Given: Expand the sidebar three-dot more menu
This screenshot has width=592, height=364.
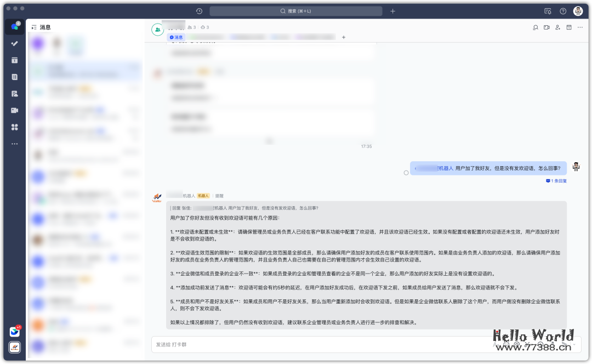Looking at the screenshot, I should 15,144.
